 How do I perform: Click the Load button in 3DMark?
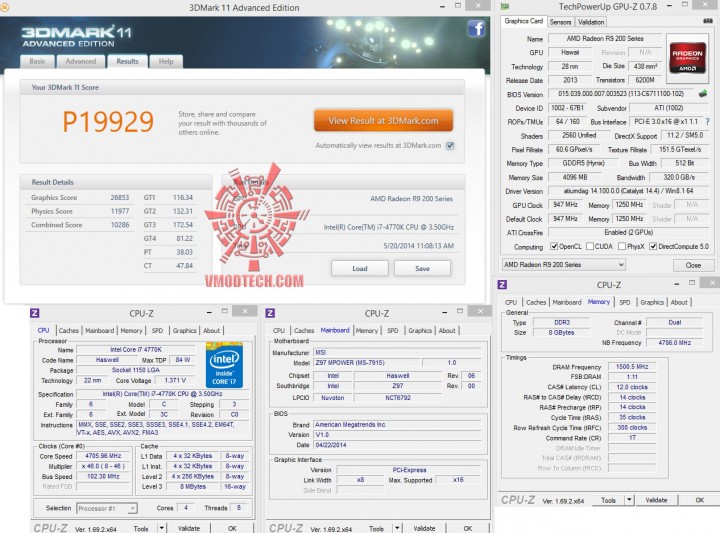[x=360, y=268]
